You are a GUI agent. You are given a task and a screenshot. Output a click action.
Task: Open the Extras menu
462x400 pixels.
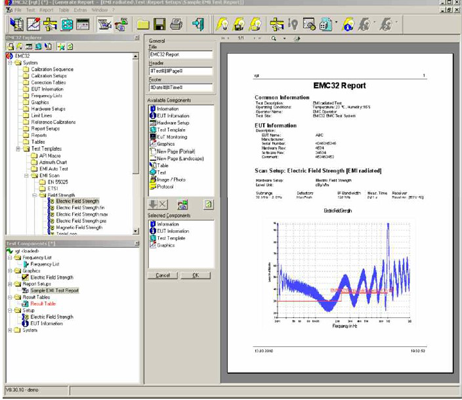80,10
